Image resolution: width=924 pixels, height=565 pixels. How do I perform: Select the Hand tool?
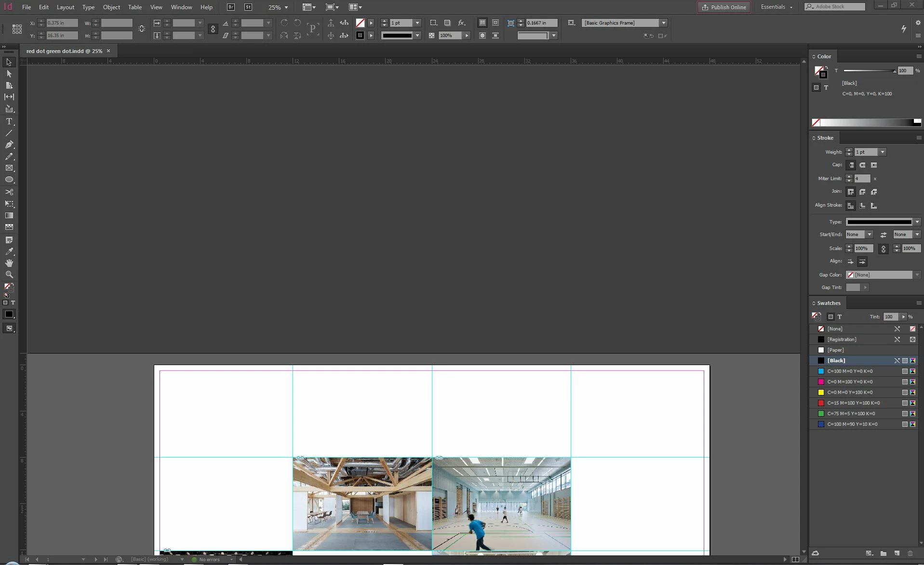pyautogui.click(x=9, y=263)
